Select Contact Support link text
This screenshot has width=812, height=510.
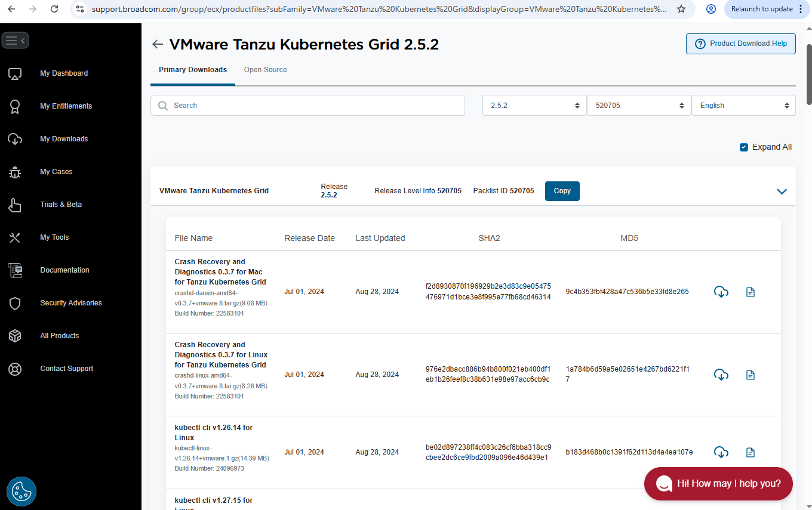(67, 369)
